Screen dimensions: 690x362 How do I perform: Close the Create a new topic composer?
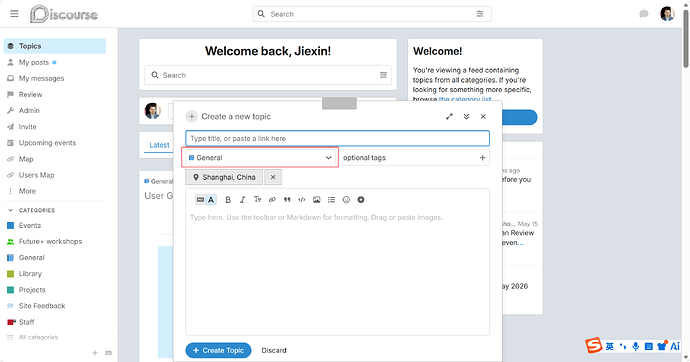483,117
